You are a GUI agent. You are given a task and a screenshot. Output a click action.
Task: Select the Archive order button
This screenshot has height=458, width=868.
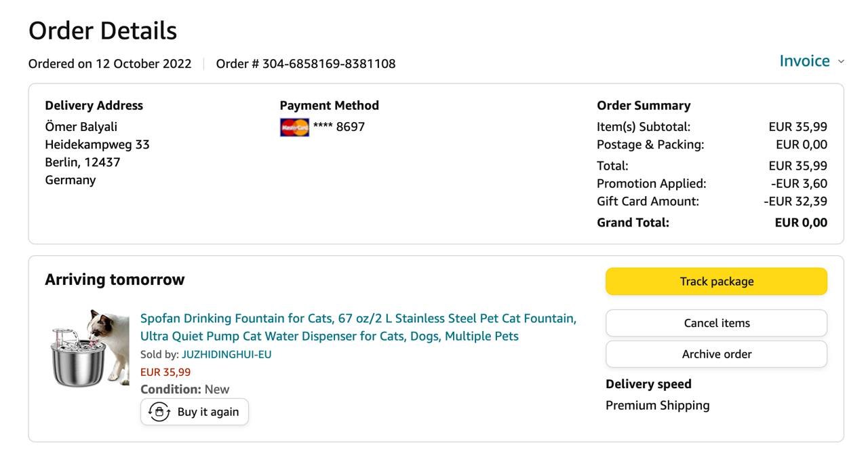716,354
